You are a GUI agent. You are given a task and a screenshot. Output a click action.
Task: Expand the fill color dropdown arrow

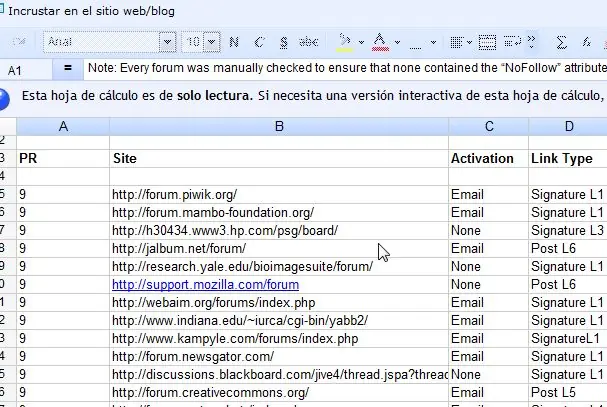coord(361,42)
